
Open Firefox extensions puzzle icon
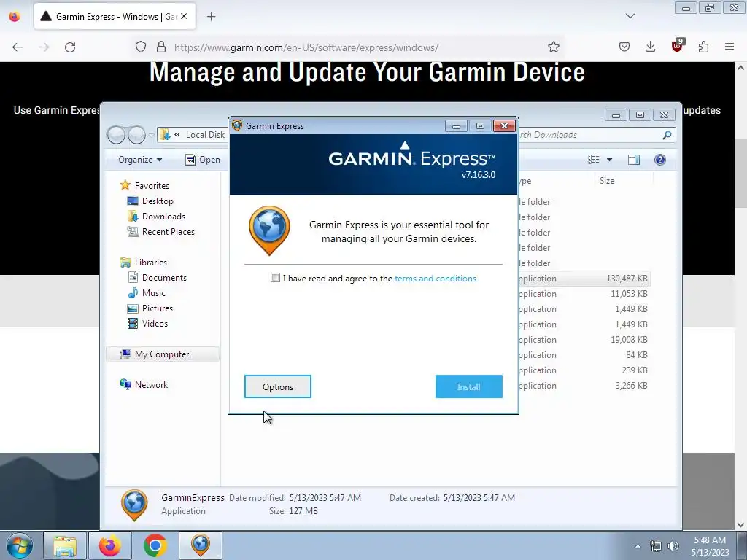[x=704, y=47]
